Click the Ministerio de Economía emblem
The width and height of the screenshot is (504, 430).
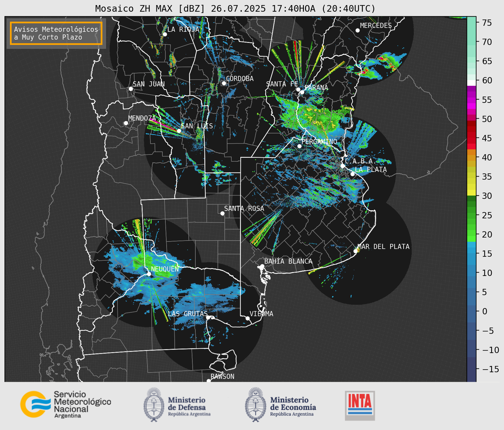point(255,405)
